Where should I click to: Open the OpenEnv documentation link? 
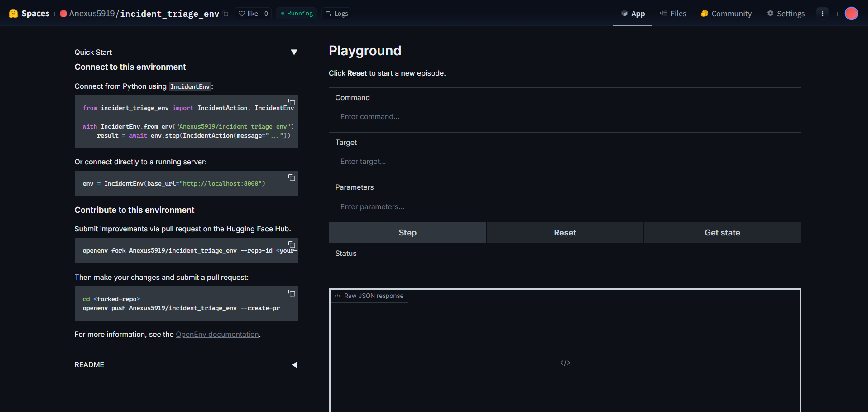[x=217, y=335]
